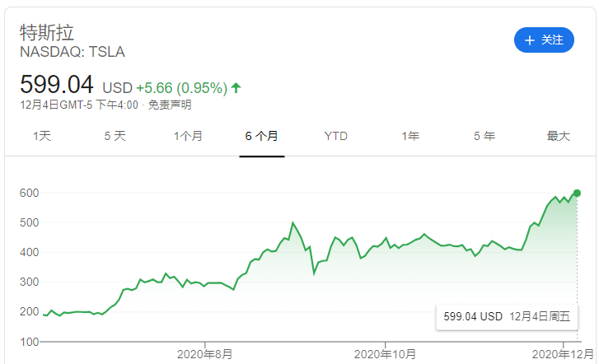Select the 最大 maximum range tab
Image resolution: width=599 pixels, height=364 pixels.
point(558,136)
